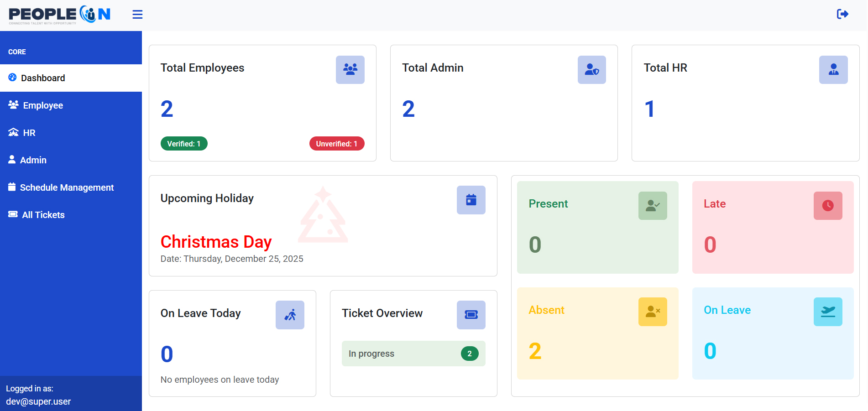The image size is (868, 411).
Task: Open the In progress tickets row
Action: [413, 354]
